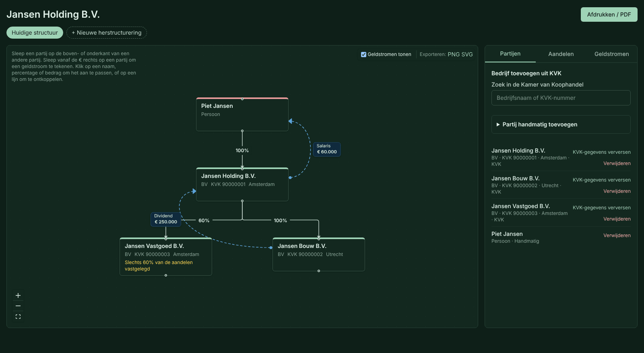Select the Jansen Vastgoed B.V. node name
The image size is (644, 353).
[x=154, y=246]
